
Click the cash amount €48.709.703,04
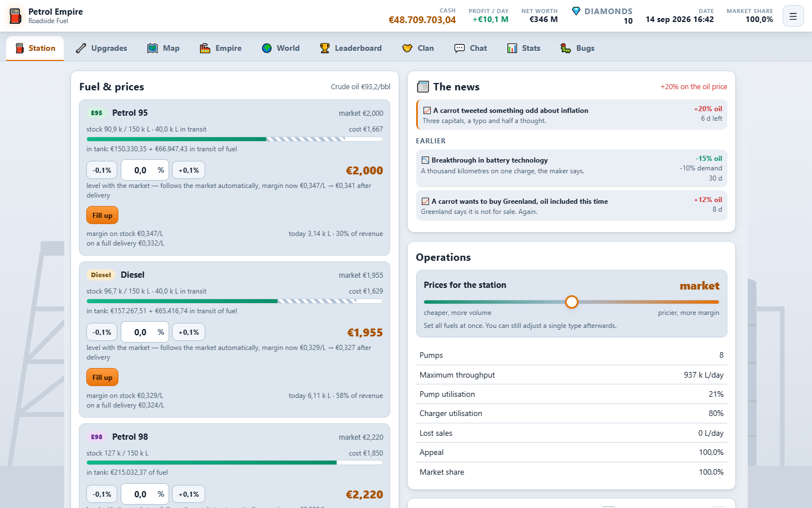(x=422, y=20)
